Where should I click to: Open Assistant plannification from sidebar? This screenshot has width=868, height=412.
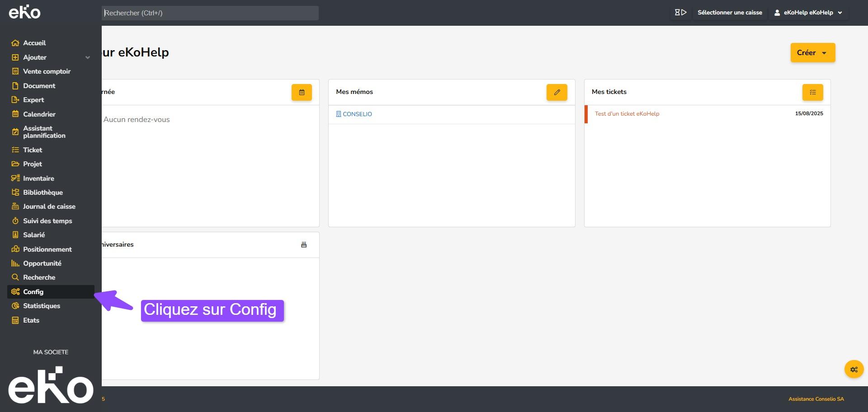[x=44, y=132]
